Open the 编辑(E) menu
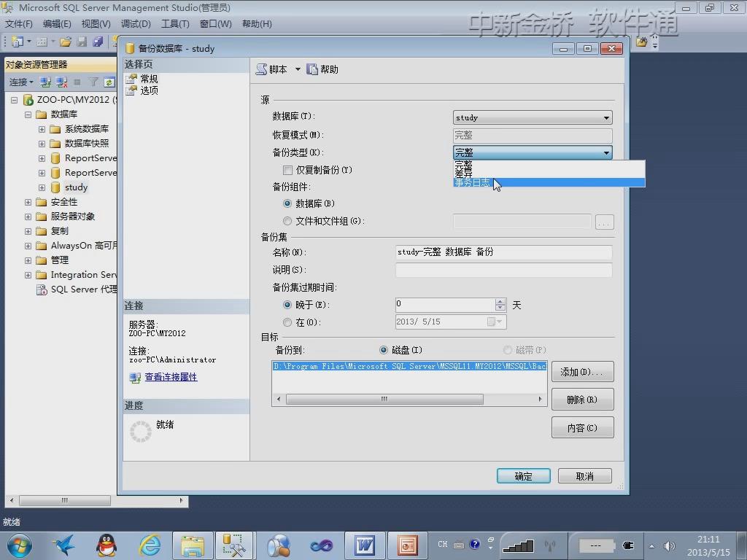Screen dimensions: 747x560 tap(57, 24)
